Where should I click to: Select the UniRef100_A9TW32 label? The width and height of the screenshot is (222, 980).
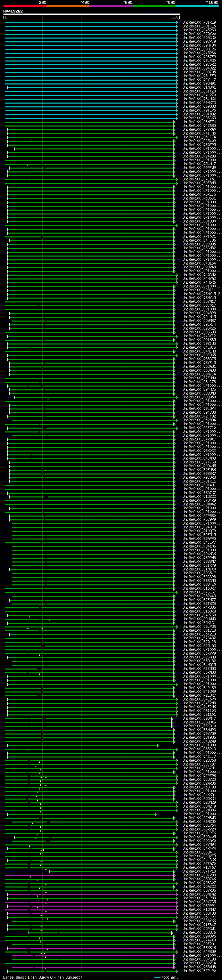pyautogui.click(x=199, y=114)
